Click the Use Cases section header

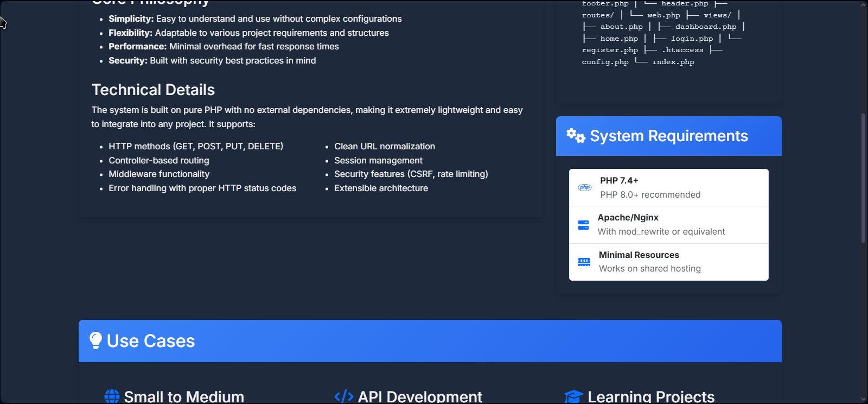(x=430, y=341)
